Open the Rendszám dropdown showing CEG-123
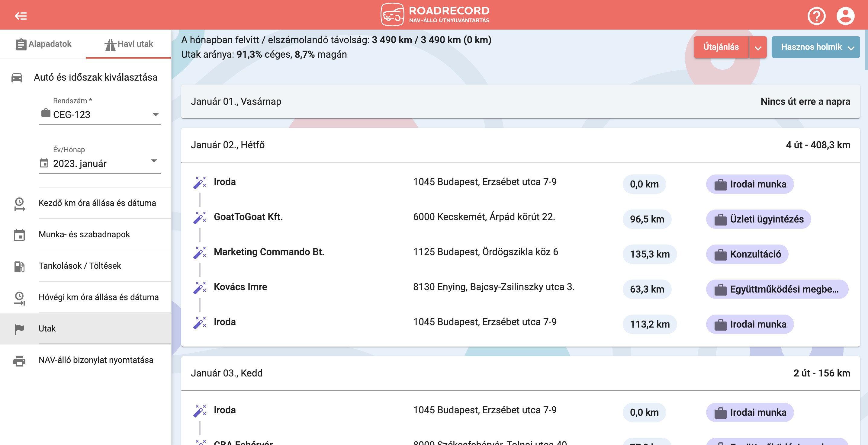This screenshot has height=445, width=868. pyautogui.click(x=100, y=114)
